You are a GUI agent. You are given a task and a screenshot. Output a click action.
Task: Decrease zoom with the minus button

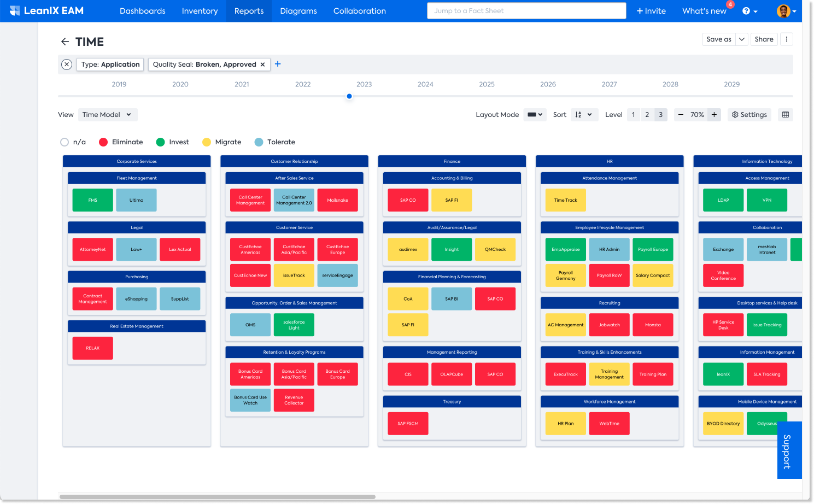pyautogui.click(x=681, y=115)
